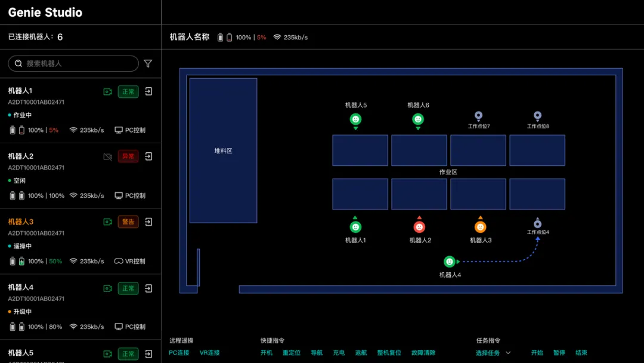Image resolution: width=644 pixels, height=363 pixels.
Task: Click PC控制 monitor icon for 机器人1
Action: click(118, 130)
